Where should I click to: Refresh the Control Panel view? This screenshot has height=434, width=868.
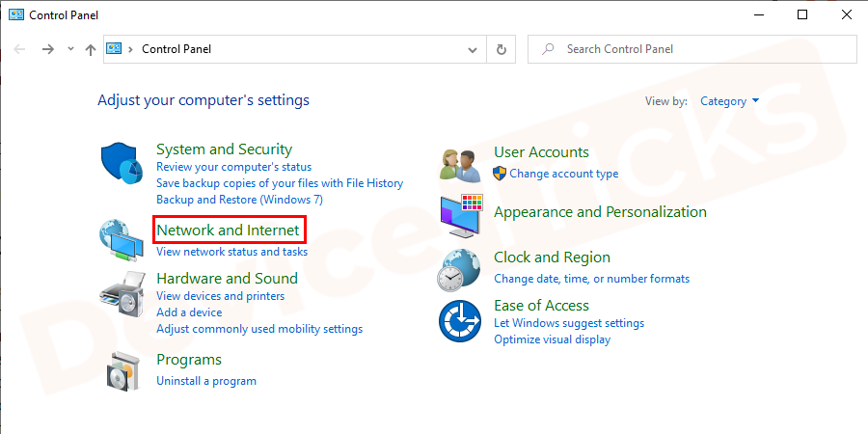[501, 49]
